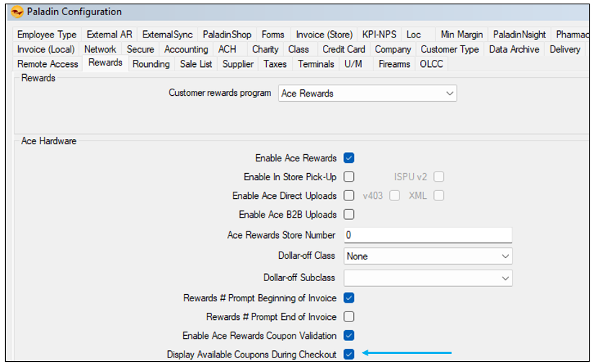Uncheck Display Available Coupons During Checkout

[349, 355]
